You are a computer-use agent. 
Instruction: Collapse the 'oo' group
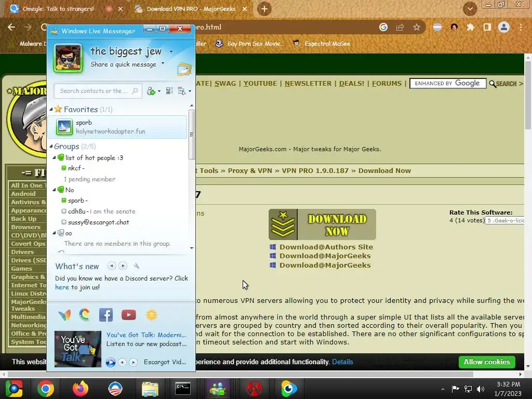click(54, 233)
